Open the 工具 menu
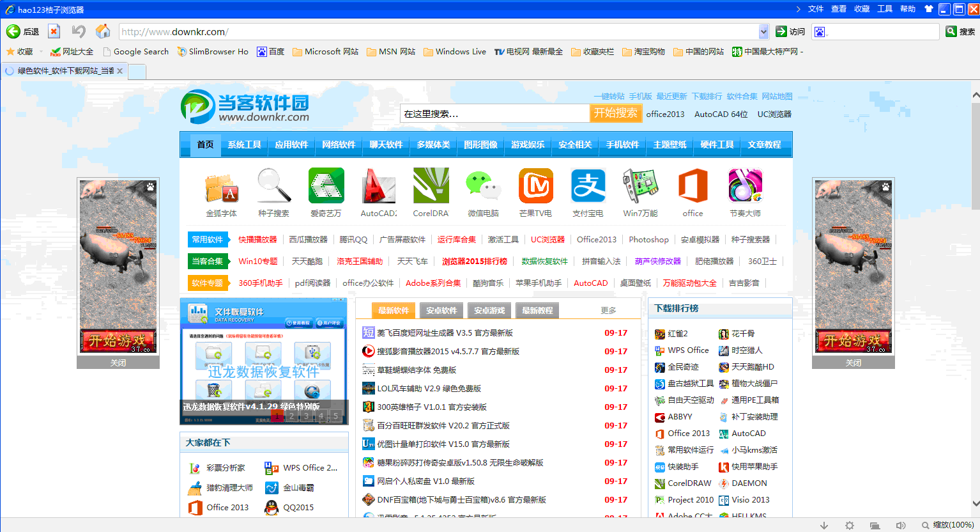 885,9
